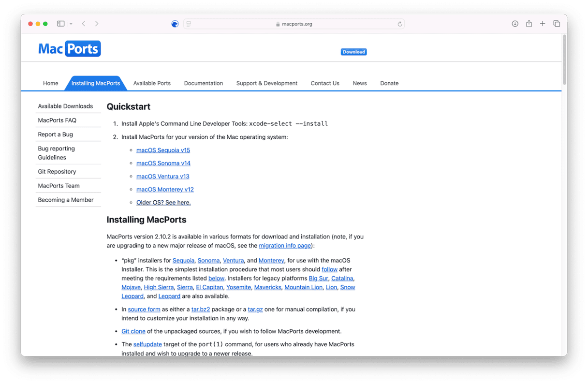Viewport: 588px width, 384px height.
Task: Open the Documentation tab
Action: pos(204,83)
